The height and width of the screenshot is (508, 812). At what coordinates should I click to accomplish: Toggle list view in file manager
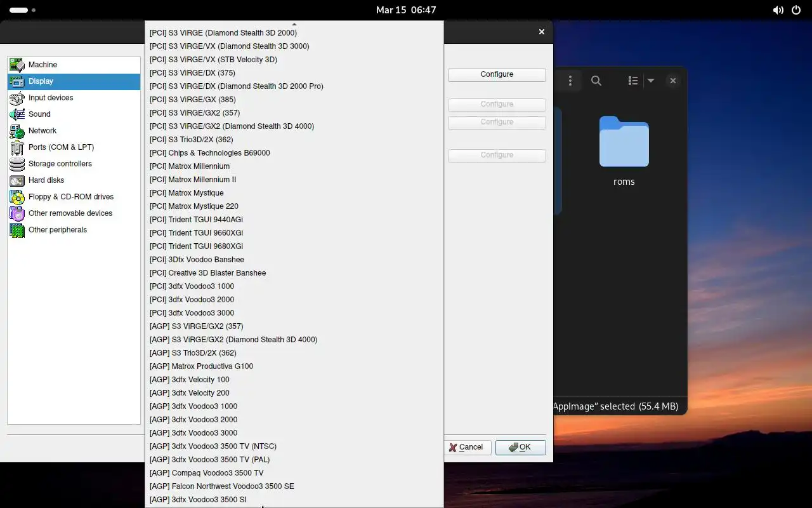click(633, 81)
